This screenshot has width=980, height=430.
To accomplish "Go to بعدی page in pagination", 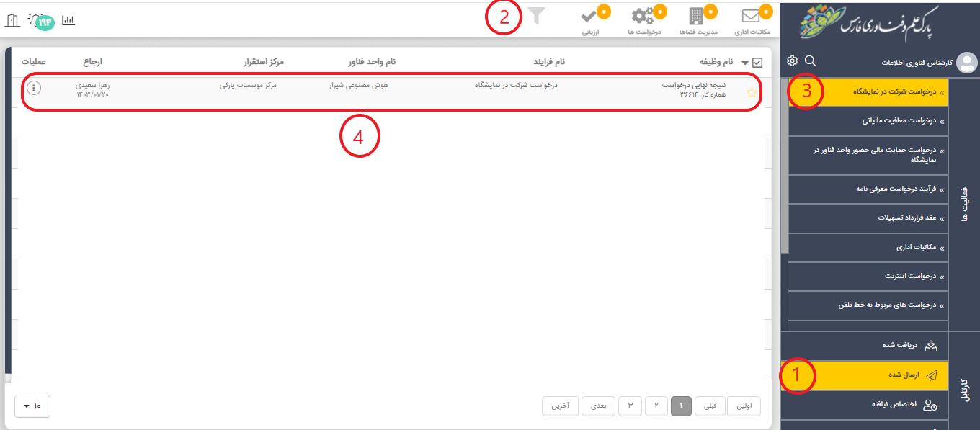I will coord(599,406).
